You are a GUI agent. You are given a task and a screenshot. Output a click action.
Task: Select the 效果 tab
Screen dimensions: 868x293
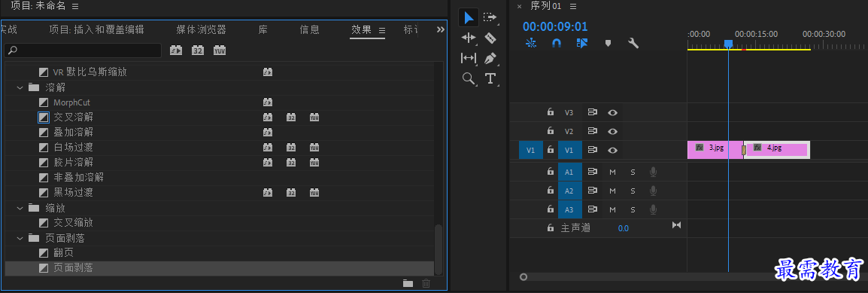tap(362, 30)
